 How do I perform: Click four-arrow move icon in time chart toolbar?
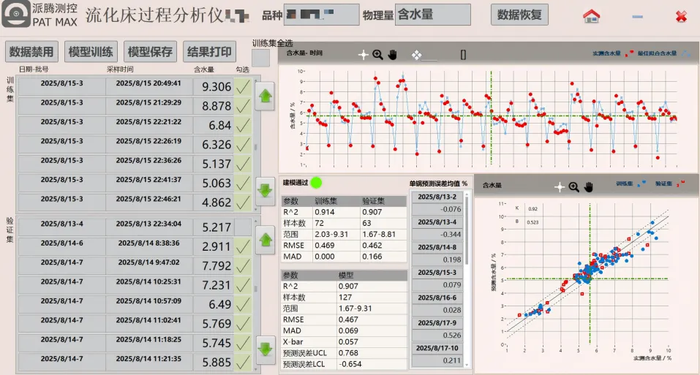point(416,55)
